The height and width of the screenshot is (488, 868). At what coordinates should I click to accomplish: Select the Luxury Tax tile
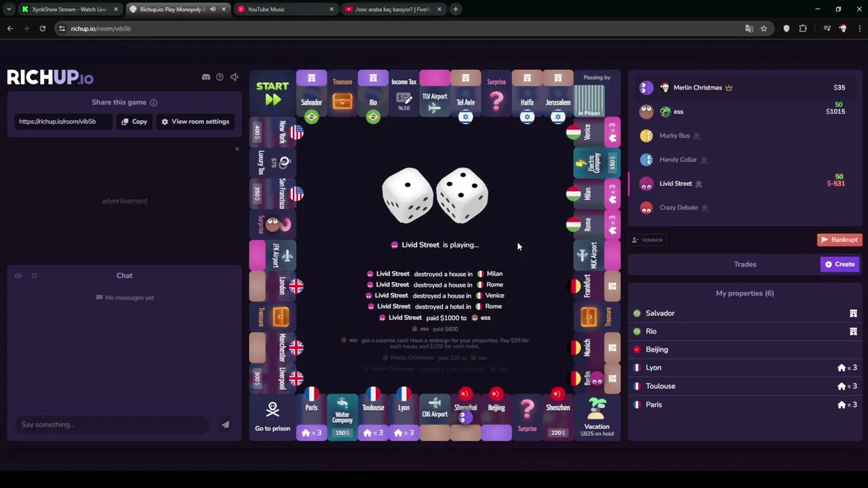273,163
